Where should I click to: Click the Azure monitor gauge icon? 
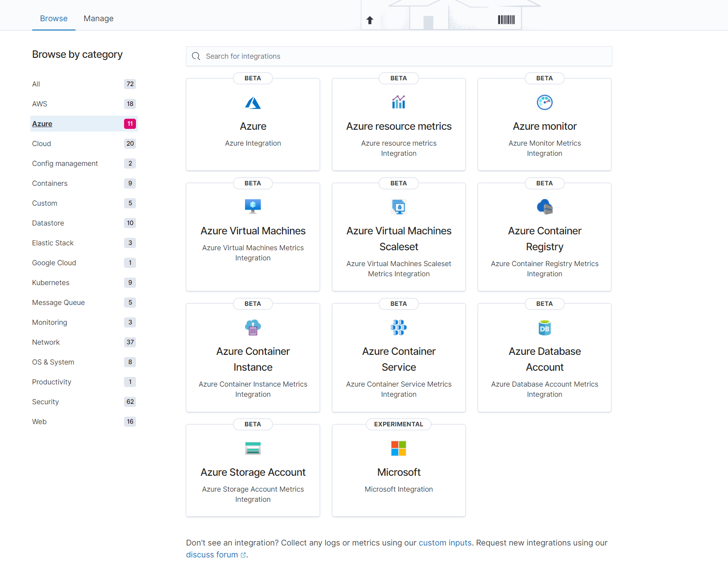(545, 102)
